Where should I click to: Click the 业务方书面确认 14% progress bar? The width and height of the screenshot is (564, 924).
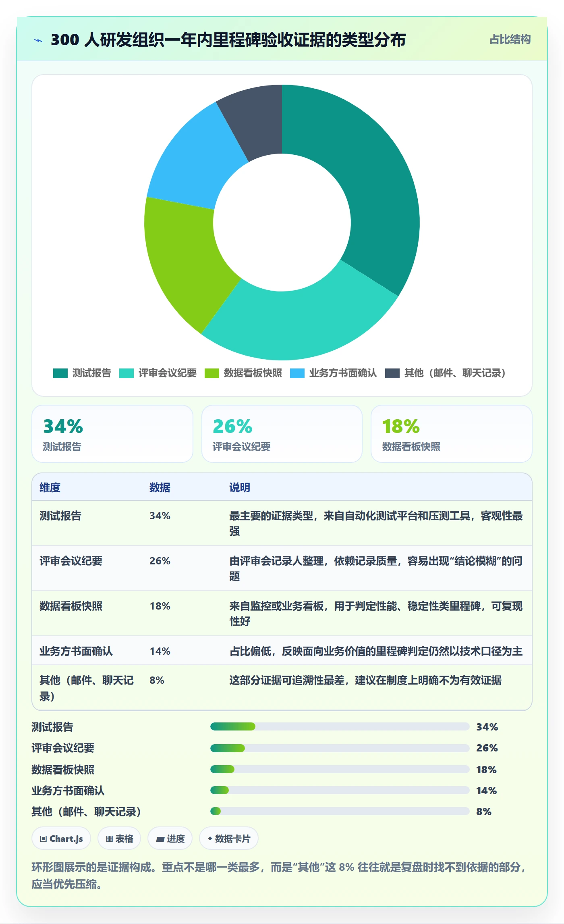click(340, 790)
